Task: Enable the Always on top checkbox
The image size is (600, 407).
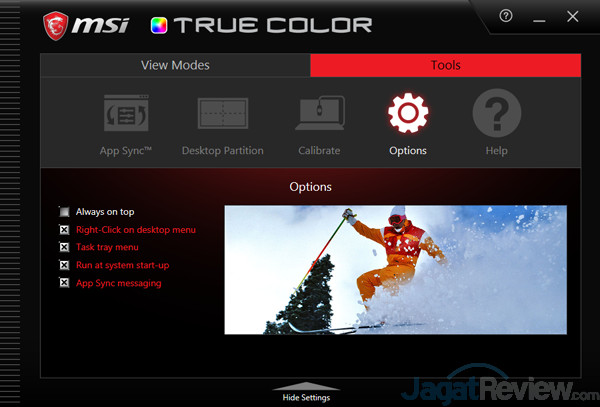Action: click(x=64, y=212)
